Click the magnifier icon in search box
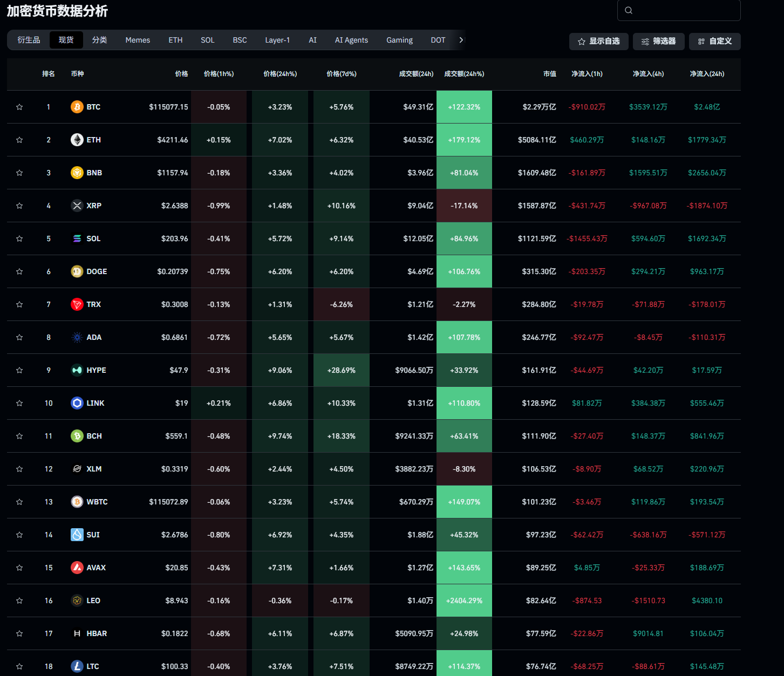Viewport: 784px width, 676px height. click(x=629, y=10)
